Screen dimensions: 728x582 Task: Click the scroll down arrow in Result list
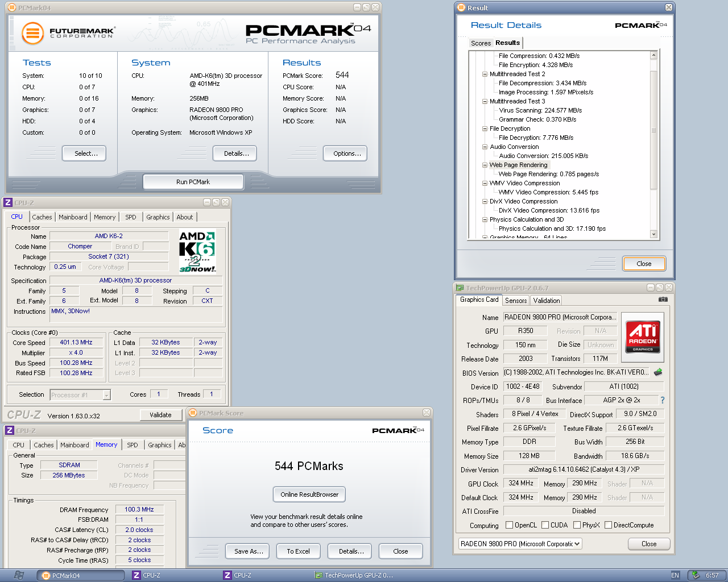point(653,234)
